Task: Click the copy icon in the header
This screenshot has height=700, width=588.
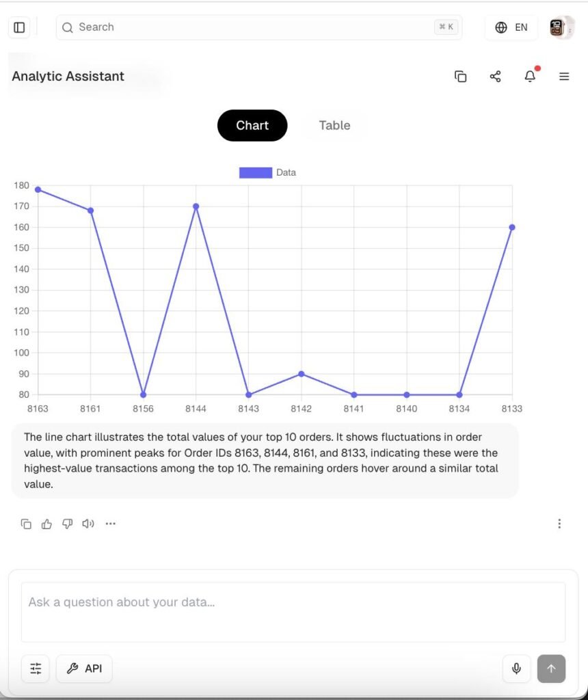Action: (x=461, y=77)
